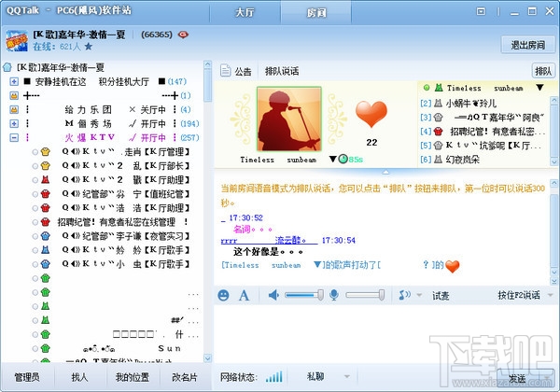Select radio button for 乱 K厅部长 user
The width and height of the screenshot is (560, 392).
[35, 166]
